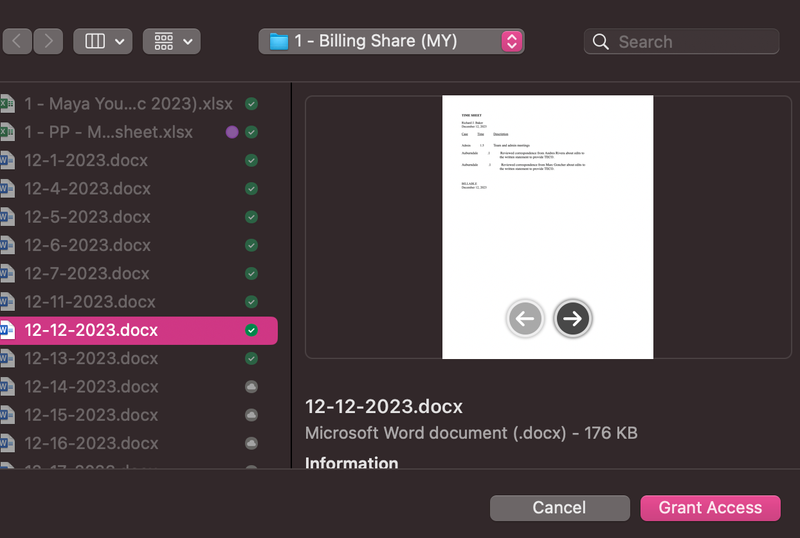Select 12-6-2023.docx in the file list

(138, 246)
